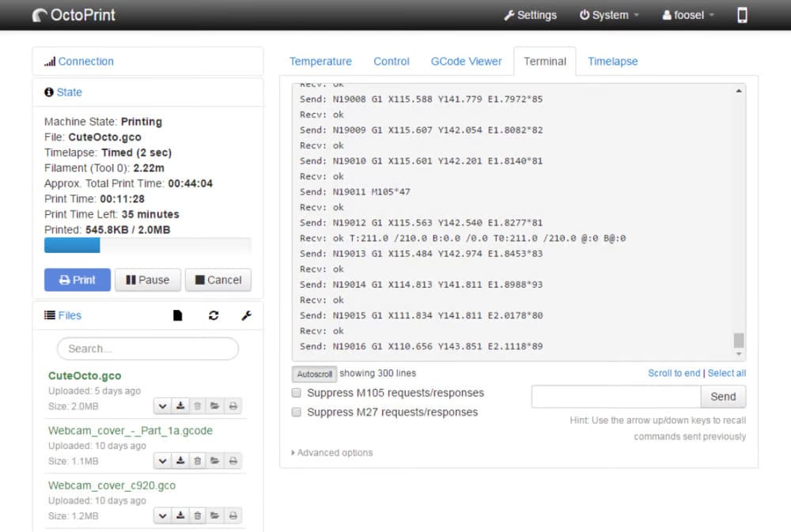The width and height of the screenshot is (791, 532).
Task: Click terminal scrollbar up arrow
Action: pyautogui.click(x=739, y=91)
